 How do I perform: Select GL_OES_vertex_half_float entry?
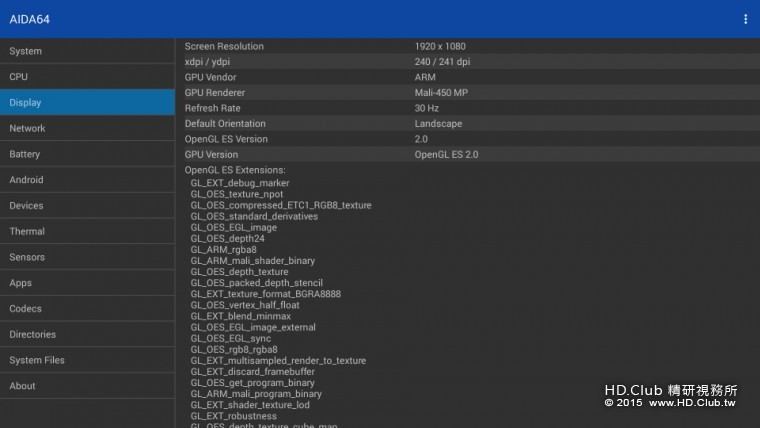(245, 305)
